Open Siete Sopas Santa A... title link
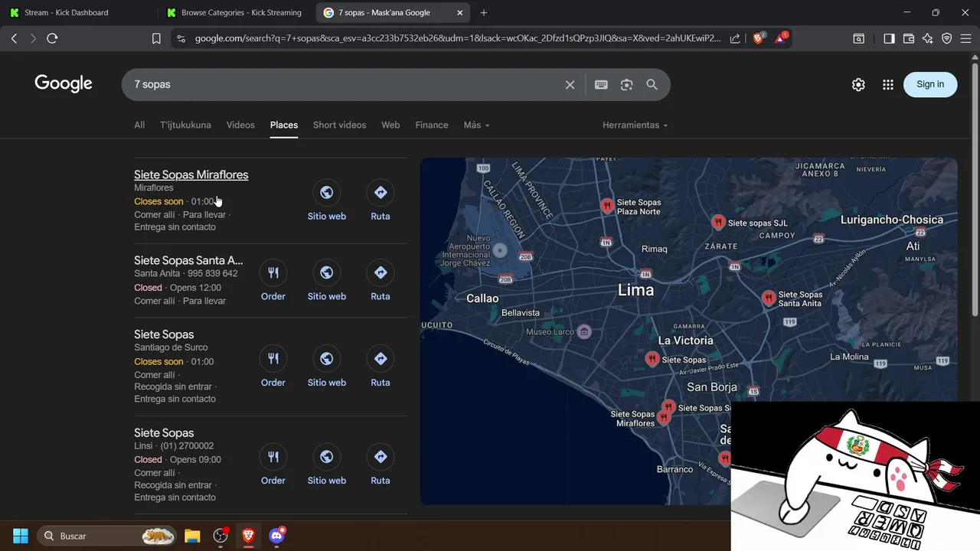 point(188,260)
